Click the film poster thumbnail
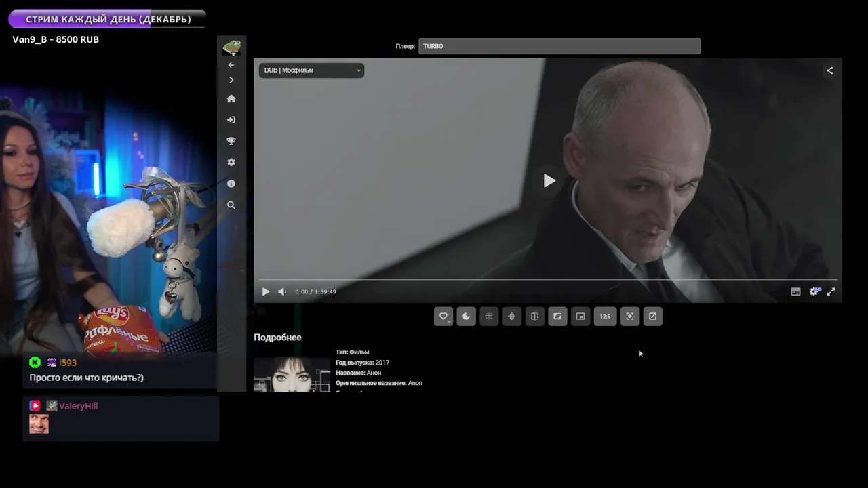The width and height of the screenshot is (868, 488). (292, 374)
